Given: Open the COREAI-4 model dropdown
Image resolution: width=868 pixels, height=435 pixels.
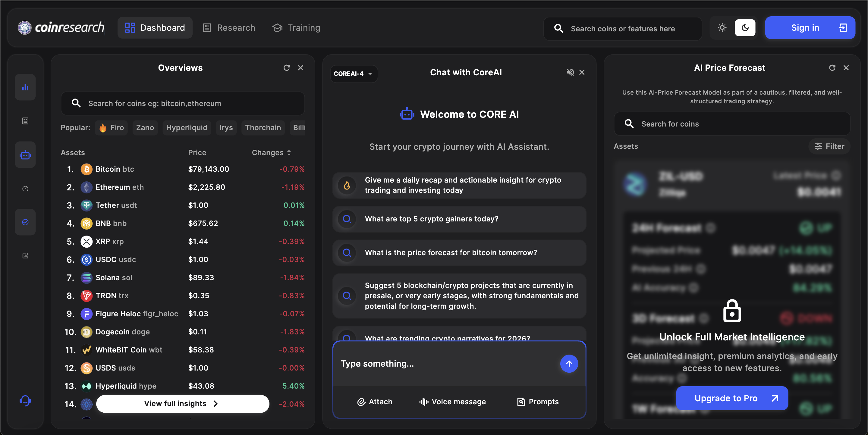Looking at the screenshot, I should click(354, 74).
